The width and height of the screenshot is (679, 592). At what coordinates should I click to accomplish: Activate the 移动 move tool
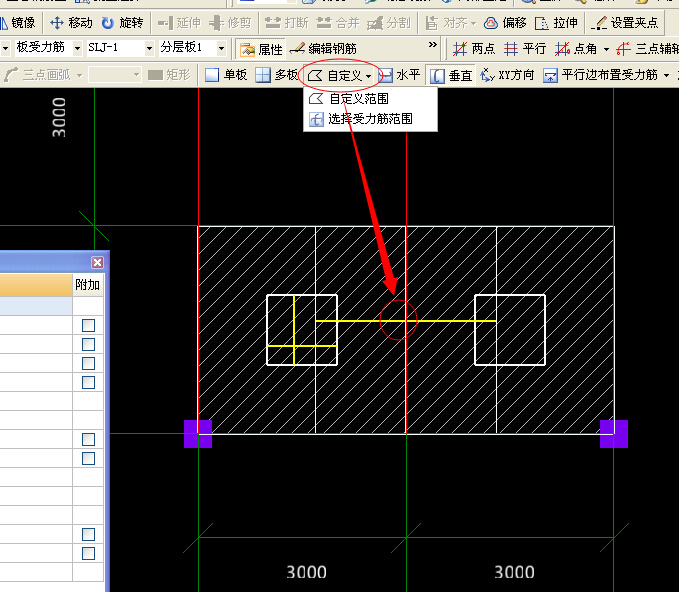(71, 23)
